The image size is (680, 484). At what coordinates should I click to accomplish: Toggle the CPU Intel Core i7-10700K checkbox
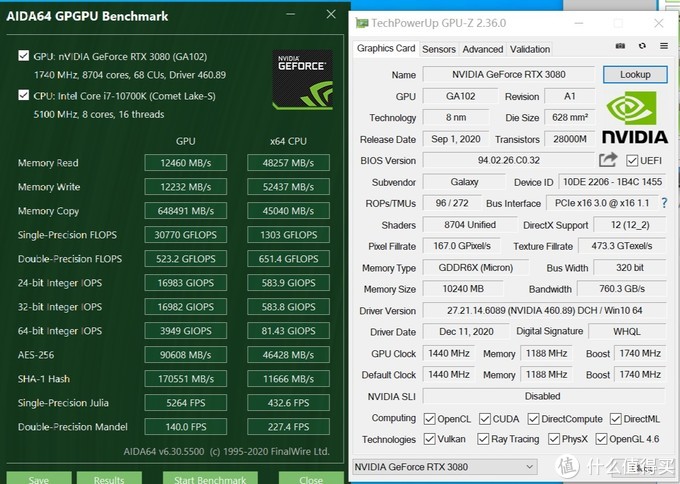point(24,95)
